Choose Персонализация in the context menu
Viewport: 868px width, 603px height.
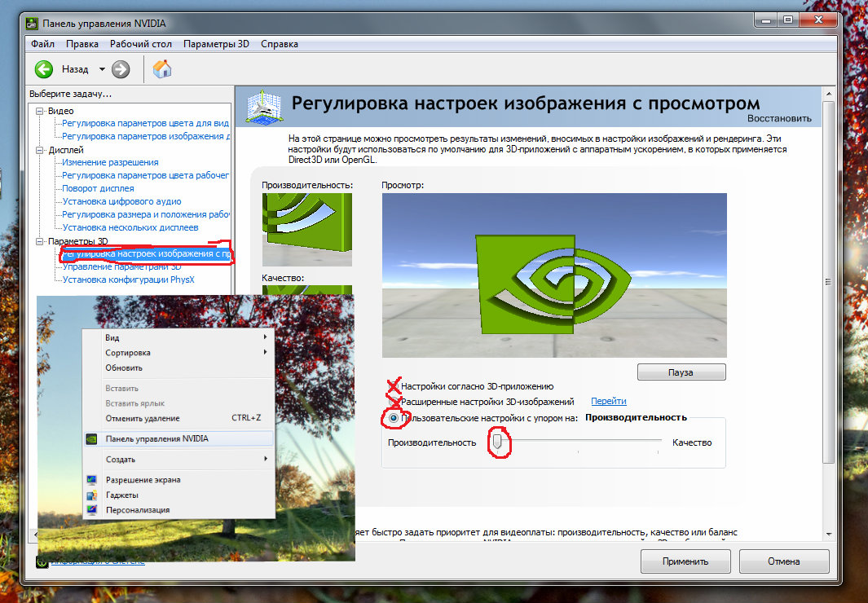[178, 510]
